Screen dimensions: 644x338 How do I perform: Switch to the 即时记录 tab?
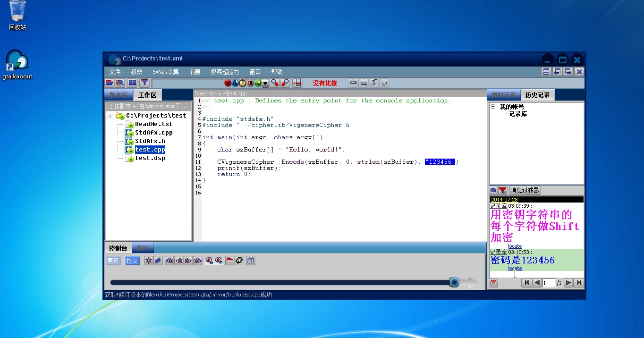point(503,95)
